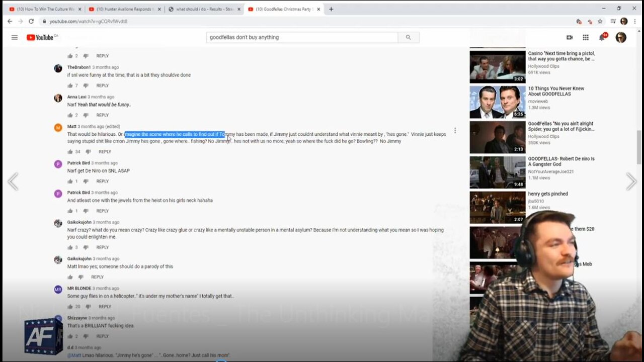Click the page vertical scrollbar
644x362 pixels.
click(639, 147)
